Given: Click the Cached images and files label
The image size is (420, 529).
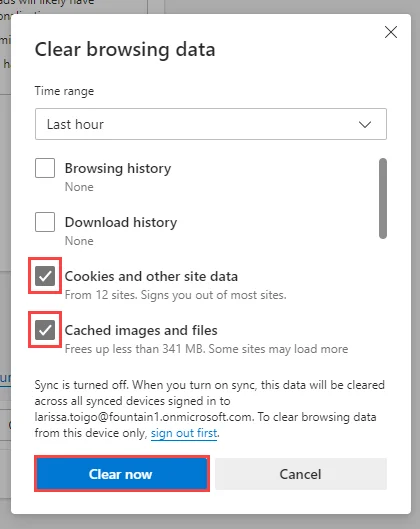Looking at the screenshot, I should pos(141,330).
